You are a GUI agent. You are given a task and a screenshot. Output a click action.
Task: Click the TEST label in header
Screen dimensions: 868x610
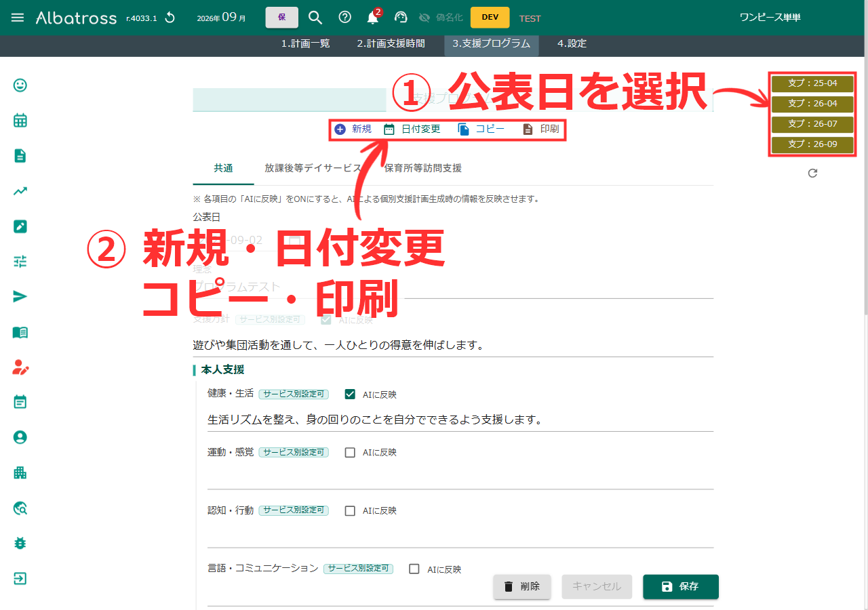(530, 18)
